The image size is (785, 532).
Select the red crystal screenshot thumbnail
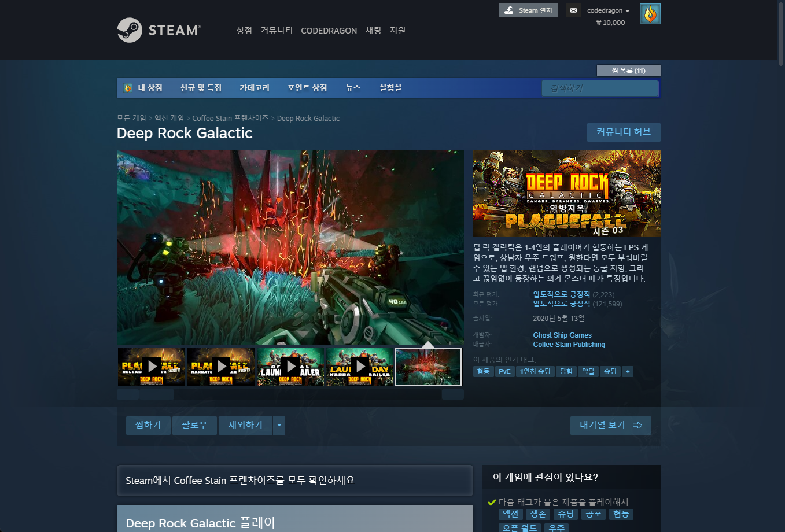tap(428, 367)
